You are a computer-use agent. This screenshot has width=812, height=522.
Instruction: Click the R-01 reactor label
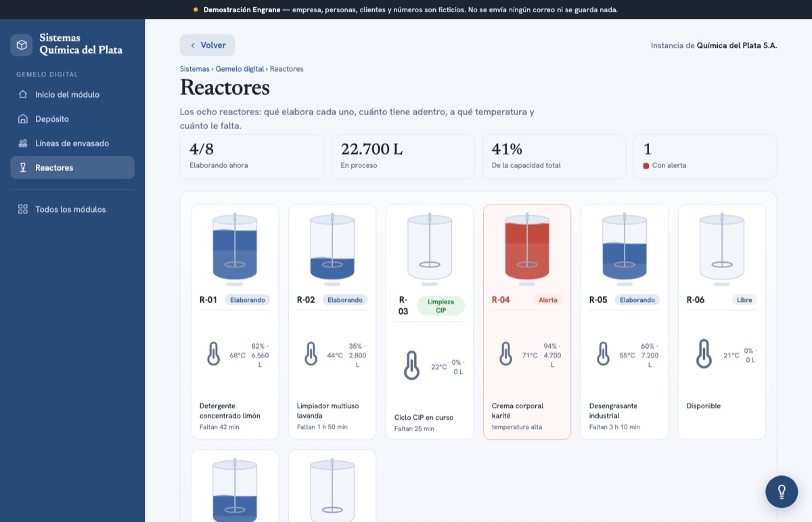point(208,300)
